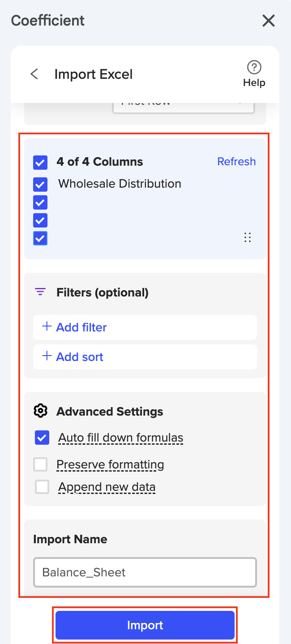Refresh the columns list
291x644 pixels.
point(236,162)
